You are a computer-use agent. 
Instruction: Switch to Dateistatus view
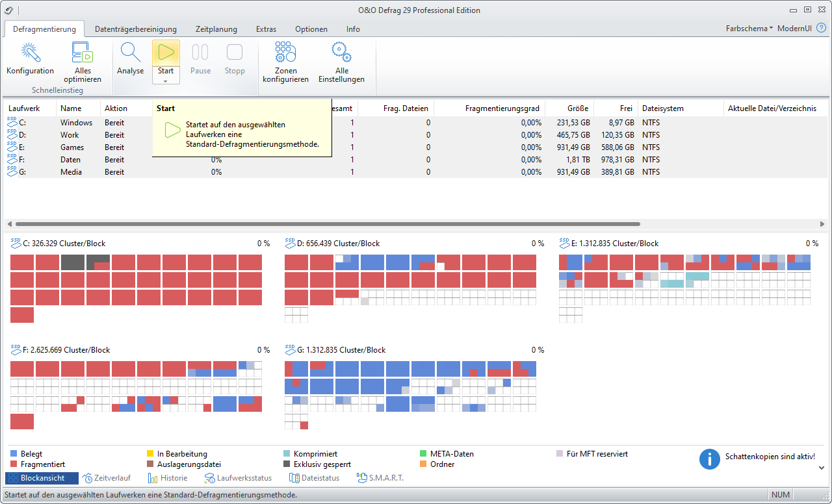tap(314, 478)
